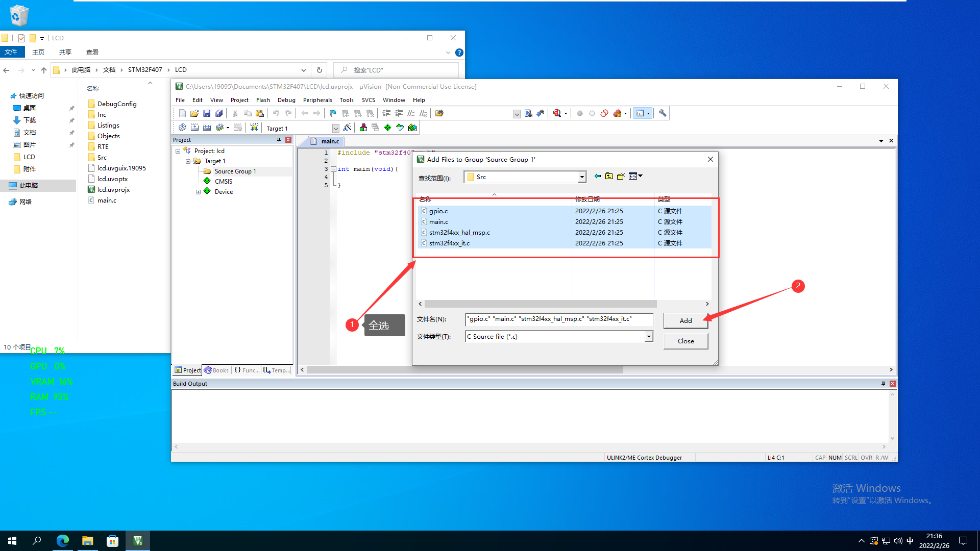Toggle the Project panel auto-hide pin
The image size is (980, 551).
tap(279, 140)
